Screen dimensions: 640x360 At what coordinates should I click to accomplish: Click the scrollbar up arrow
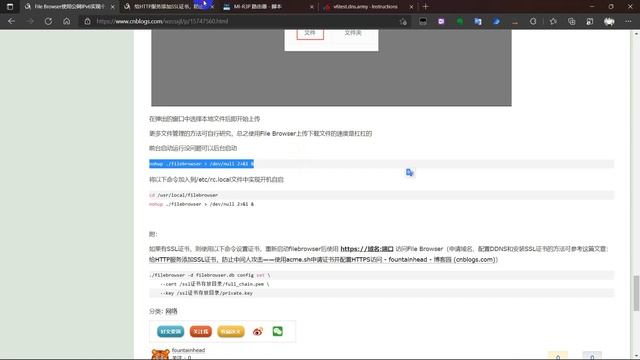tap(636, 33)
